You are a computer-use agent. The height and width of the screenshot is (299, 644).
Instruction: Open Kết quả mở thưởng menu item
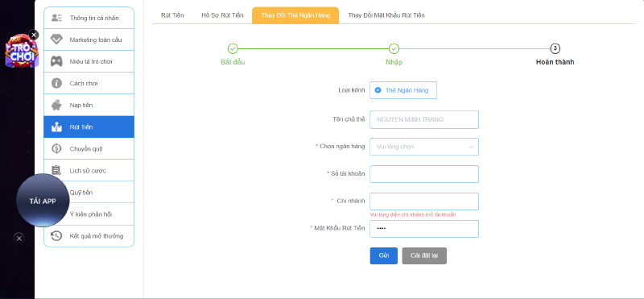(89, 235)
